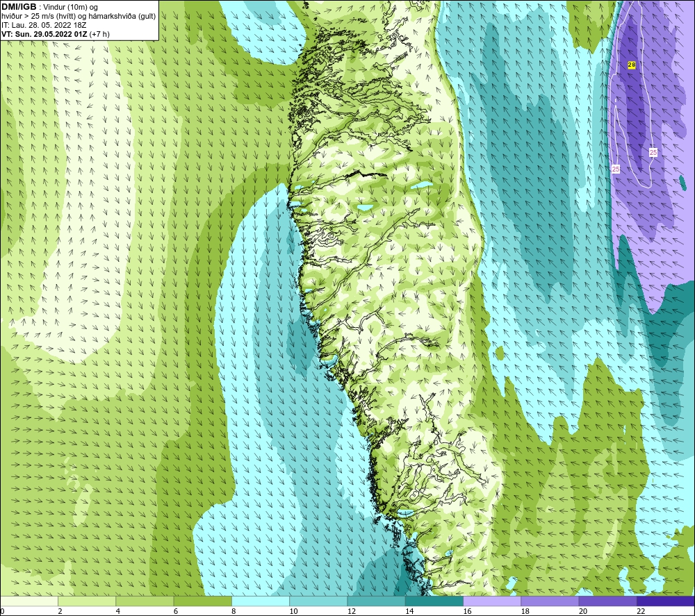This screenshot has width=695, height=616.
Task: Click scale value 4 on the legend
Action: click(118, 611)
